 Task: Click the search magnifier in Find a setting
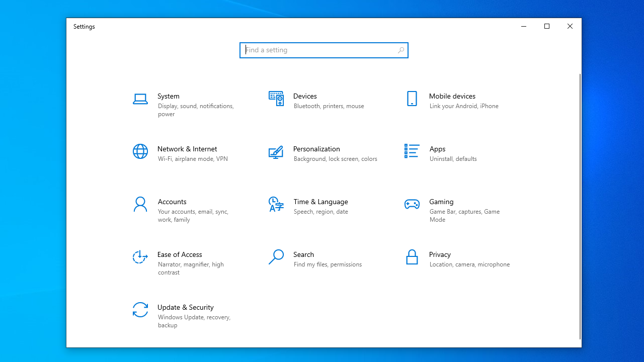point(400,50)
